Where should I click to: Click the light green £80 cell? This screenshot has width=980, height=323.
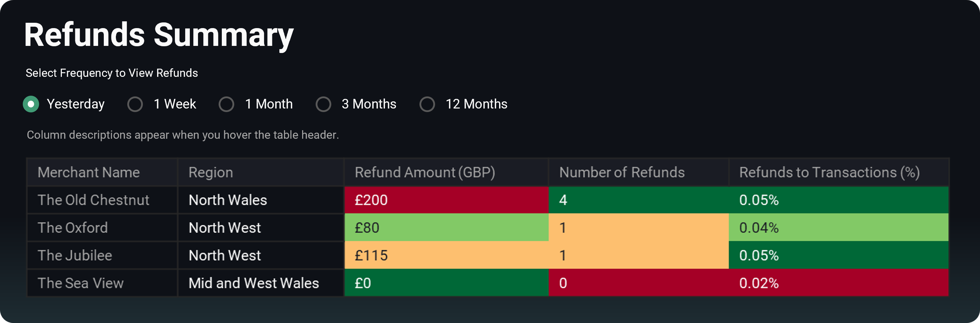tap(446, 228)
